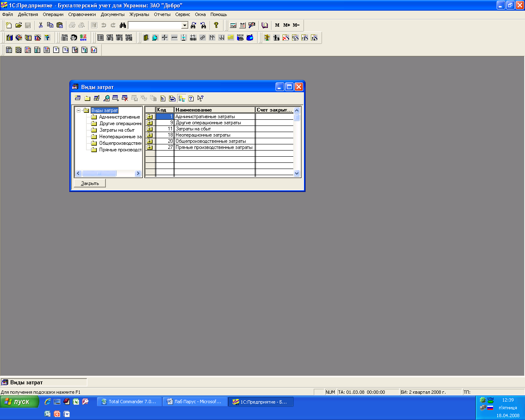525x420 pixels.
Task: Click the НАКЛ waybill document icon
Action: (119, 38)
